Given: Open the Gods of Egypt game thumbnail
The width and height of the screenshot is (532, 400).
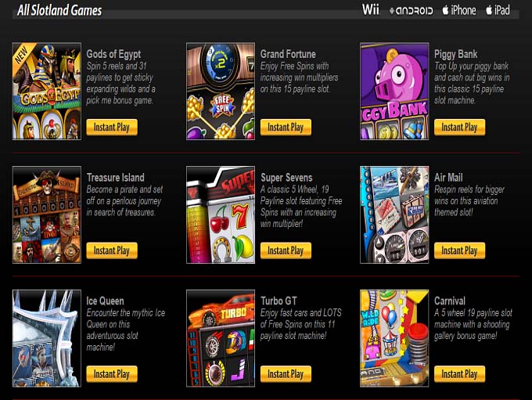Looking at the screenshot, I should coord(47,91).
